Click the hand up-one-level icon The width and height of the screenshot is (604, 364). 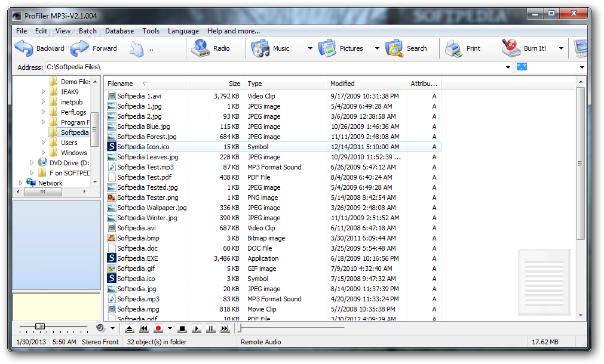(136, 49)
